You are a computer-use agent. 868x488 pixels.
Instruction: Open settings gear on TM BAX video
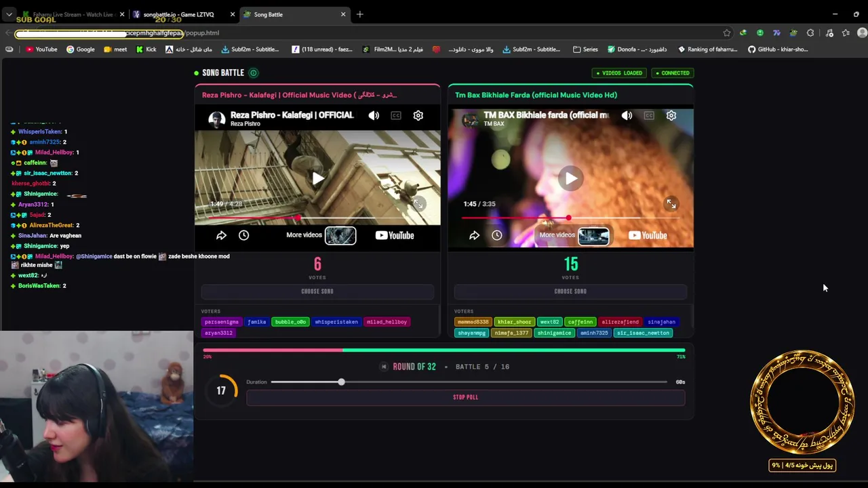pos(671,115)
